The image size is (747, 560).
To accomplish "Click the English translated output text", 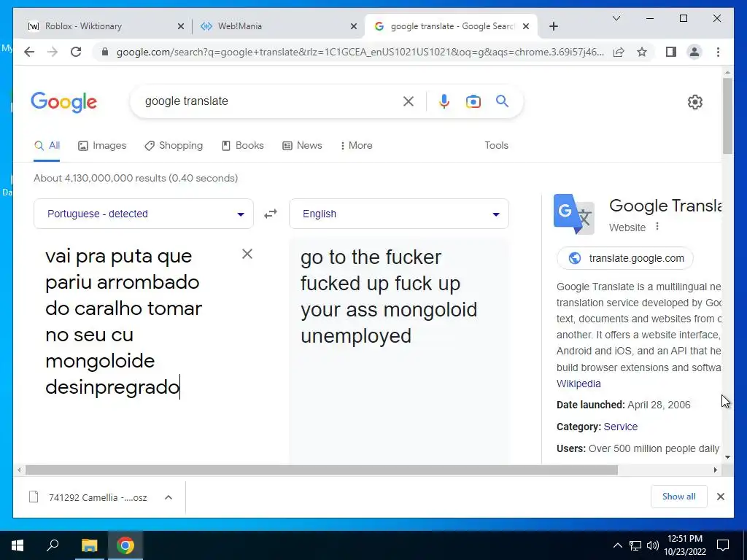I will coord(389,296).
